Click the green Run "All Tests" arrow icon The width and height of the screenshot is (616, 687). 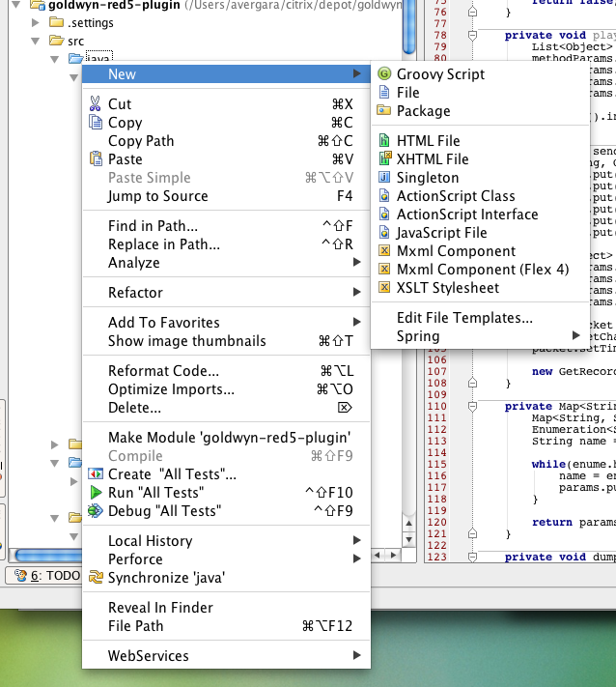tap(96, 492)
